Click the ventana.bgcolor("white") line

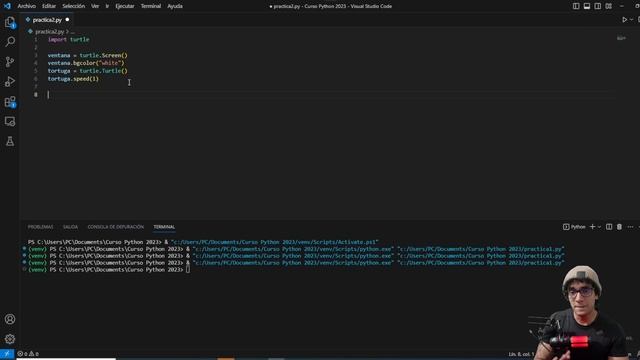(x=86, y=63)
